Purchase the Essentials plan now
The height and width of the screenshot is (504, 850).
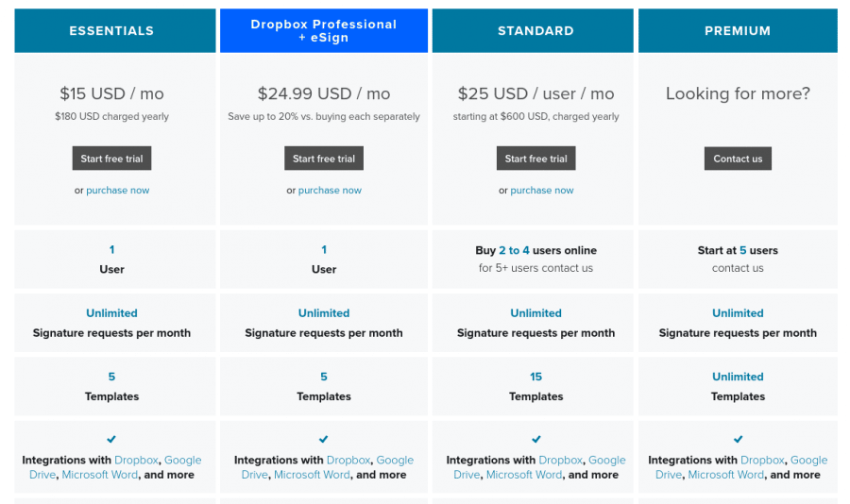tap(118, 191)
